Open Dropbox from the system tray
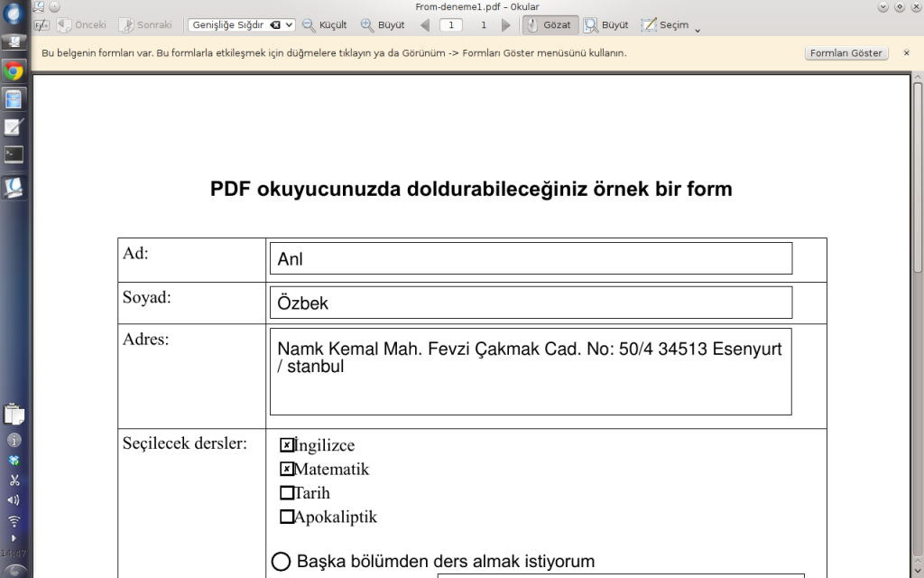The height and width of the screenshot is (578, 924). (14, 461)
